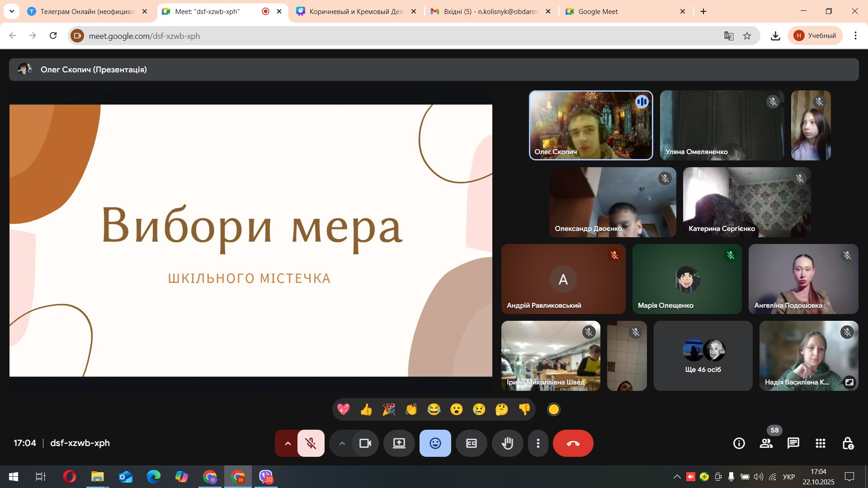The width and height of the screenshot is (868, 488).
Task: Send the thumbs up reaction
Action: tap(366, 409)
